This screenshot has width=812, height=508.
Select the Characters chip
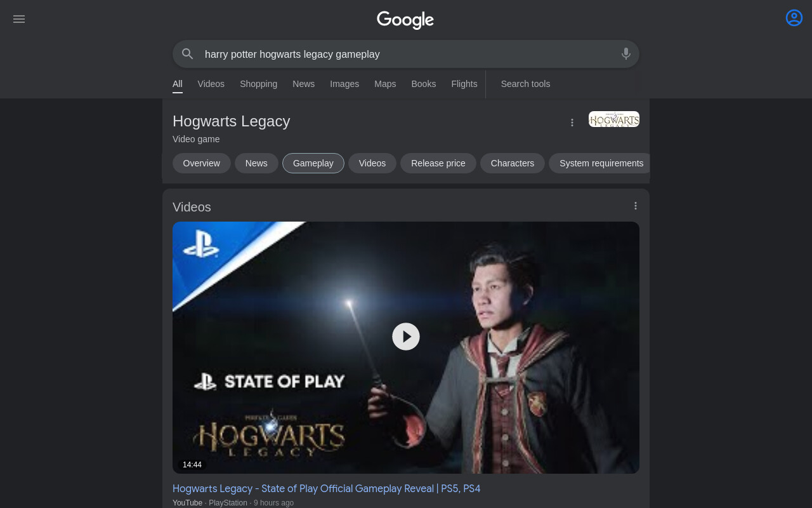pyautogui.click(x=513, y=163)
